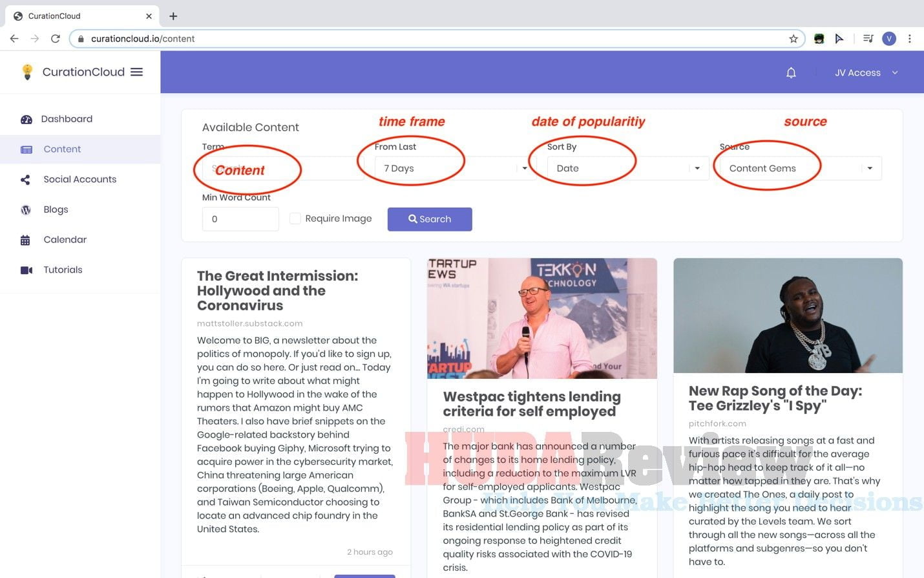
Task: Open the notifications bell icon
Action: pyautogui.click(x=791, y=72)
